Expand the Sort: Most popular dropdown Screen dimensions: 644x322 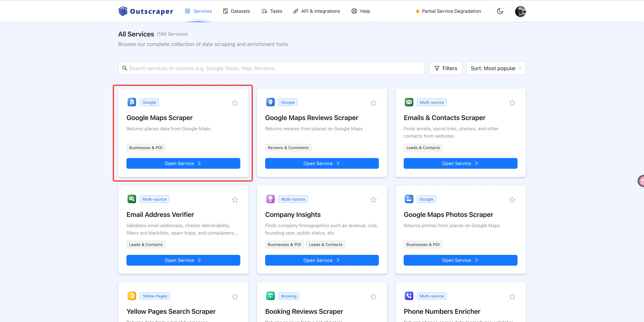(496, 68)
